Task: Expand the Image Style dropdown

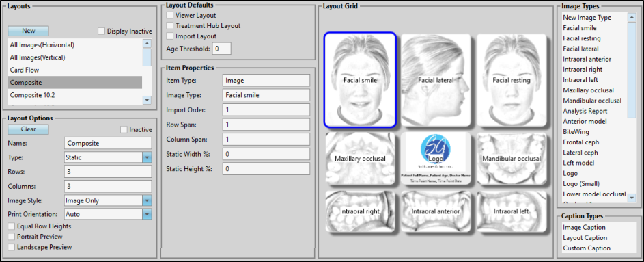Action: pyautogui.click(x=108, y=200)
